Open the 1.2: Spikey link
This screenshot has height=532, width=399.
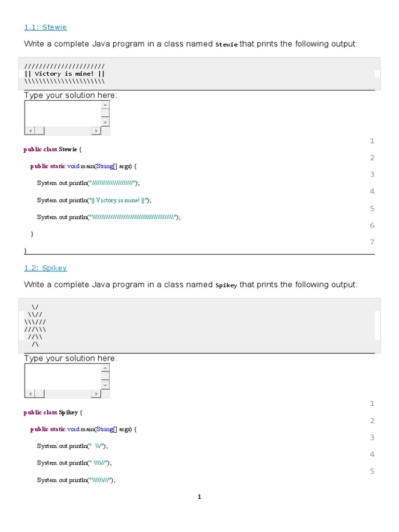coord(45,268)
